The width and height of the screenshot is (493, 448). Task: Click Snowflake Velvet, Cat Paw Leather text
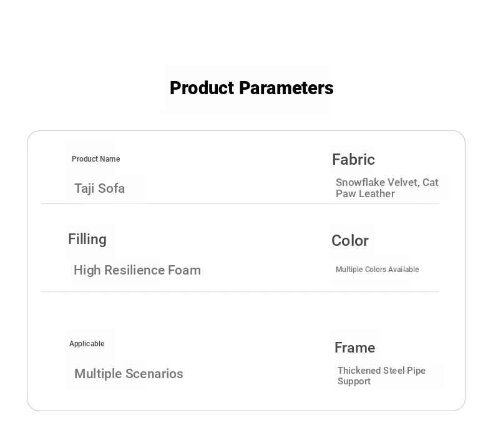pos(387,188)
